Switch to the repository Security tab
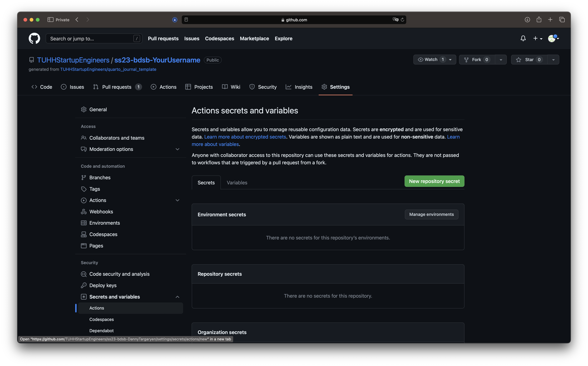The image size is (588, 366). (263, 87)
